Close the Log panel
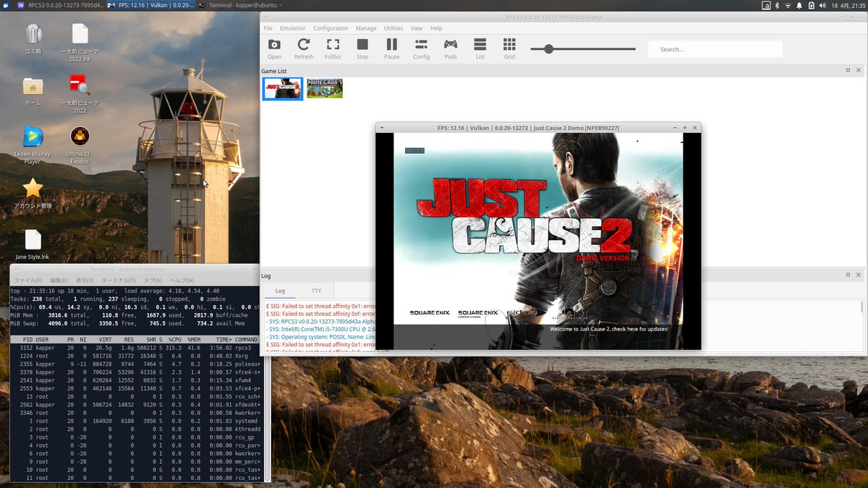 [x=859, y=275]
